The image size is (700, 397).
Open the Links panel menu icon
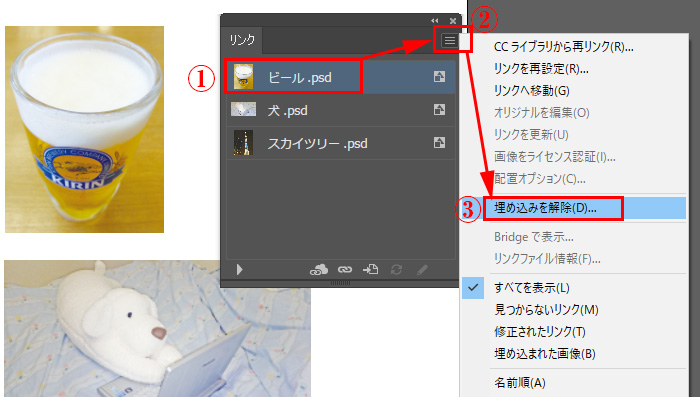pyautogui.click(x=450, y=41)
